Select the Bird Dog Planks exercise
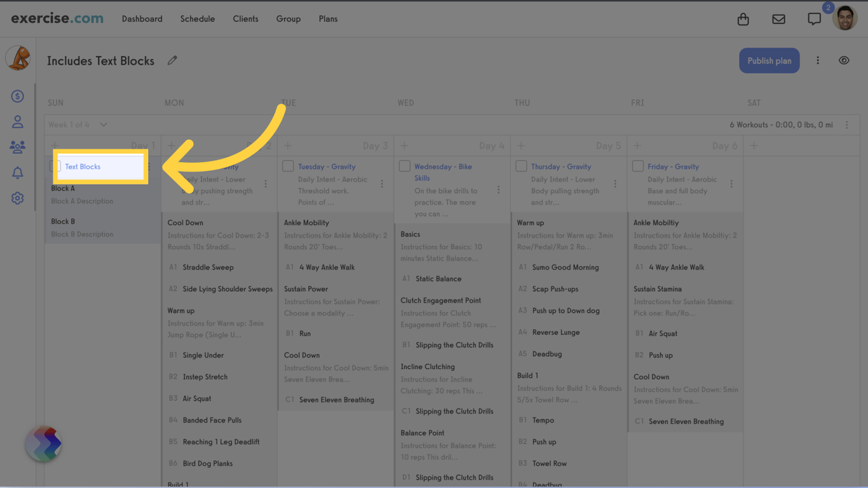Screen dimensions: 868x488 click(208, 463)
